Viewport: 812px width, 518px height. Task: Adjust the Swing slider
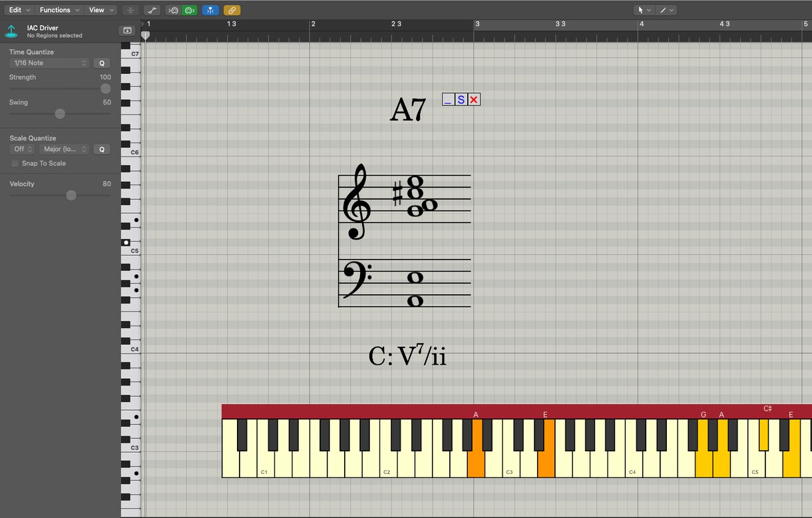(60, 114)
